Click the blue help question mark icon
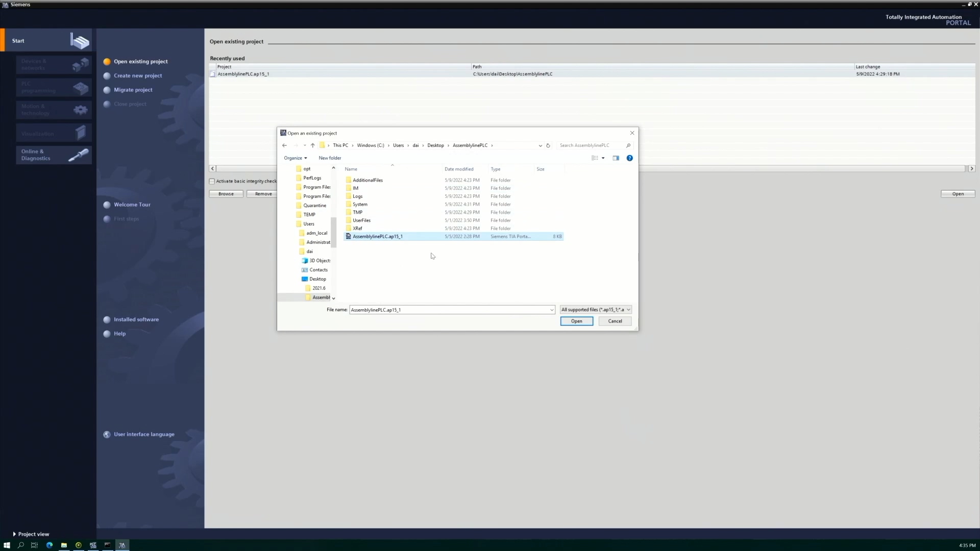980x551 pixels. coord(629,158)
